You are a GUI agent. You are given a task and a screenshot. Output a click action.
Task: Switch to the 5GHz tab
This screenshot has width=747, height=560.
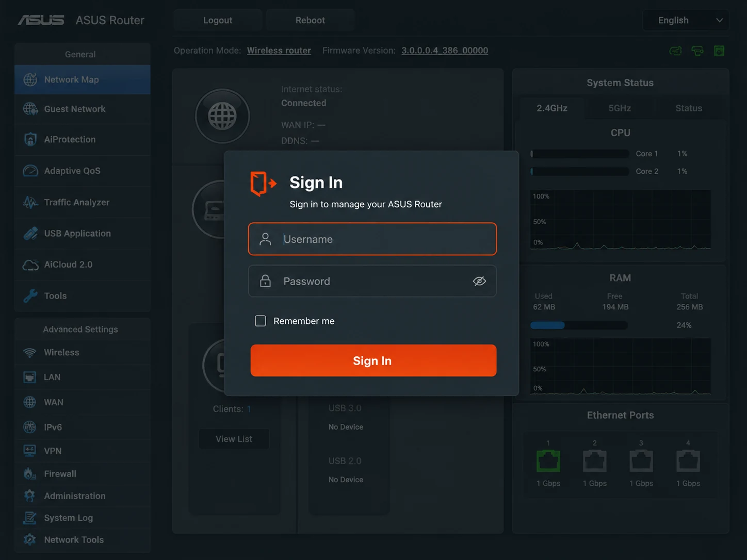pyautogui.click(x=620, y=108)
